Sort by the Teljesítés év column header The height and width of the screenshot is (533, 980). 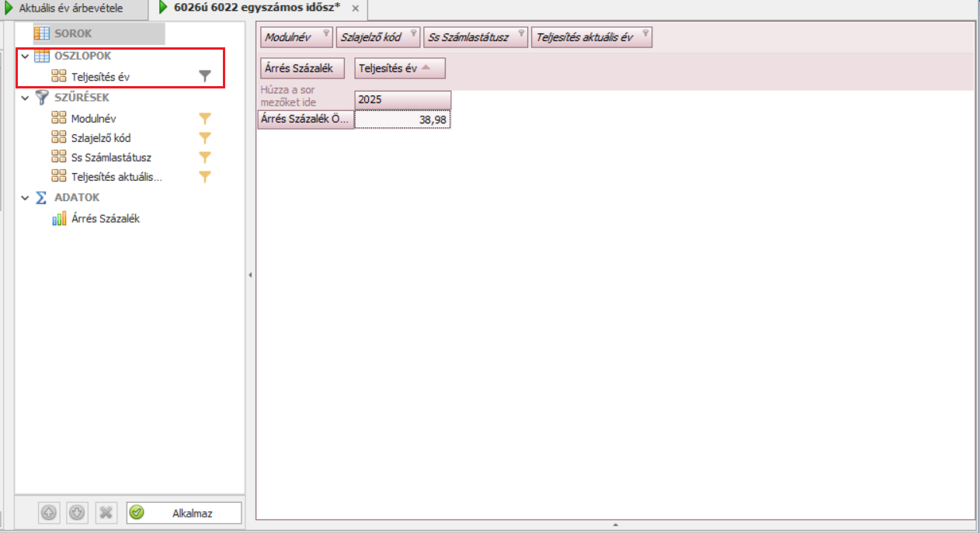point(399,68)
